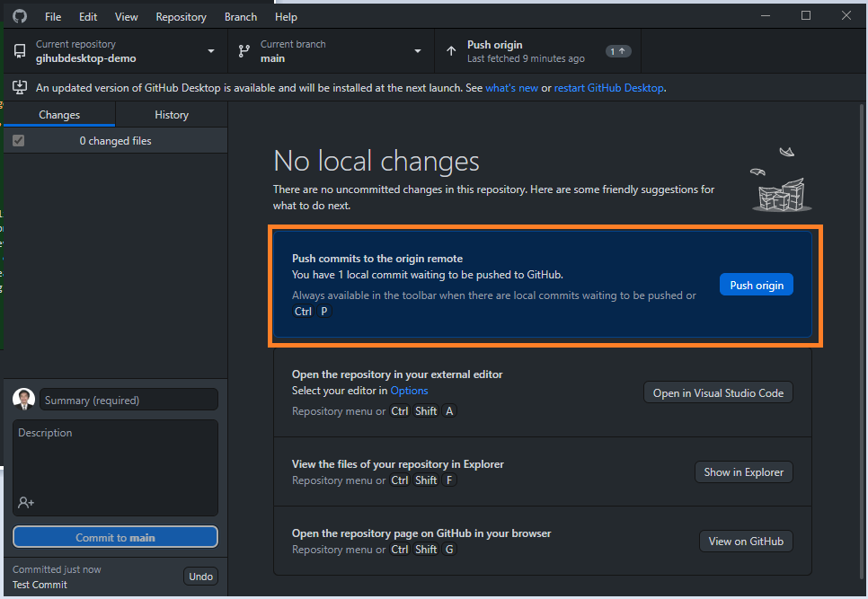Open the Repository menu

pos(181,17)
